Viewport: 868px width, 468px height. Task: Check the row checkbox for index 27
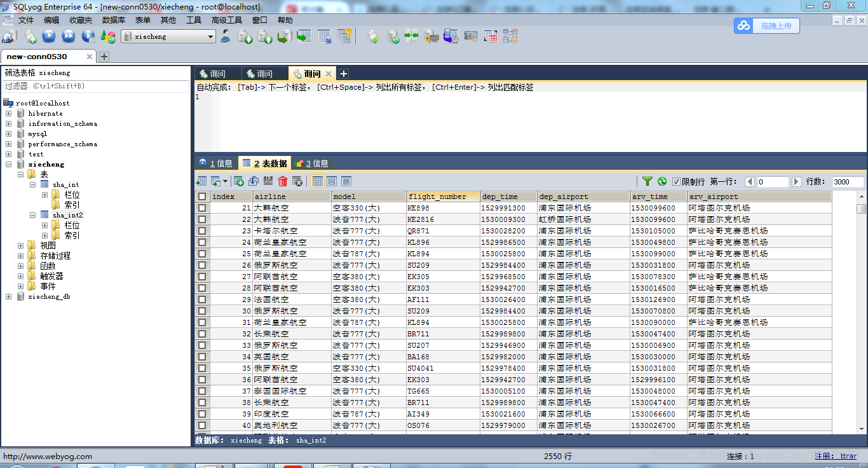pyautogui.click(x=202, y=277)
